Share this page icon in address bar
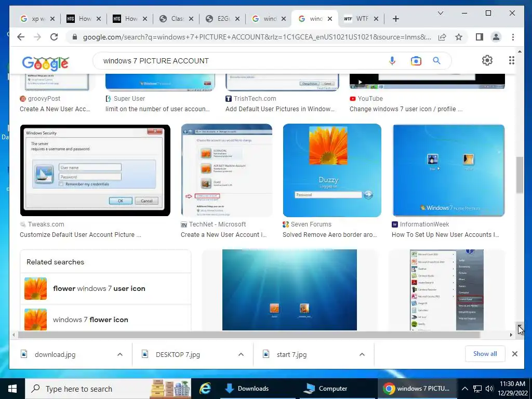The width and height of the screenshot is (532, 399). [442, 37]
